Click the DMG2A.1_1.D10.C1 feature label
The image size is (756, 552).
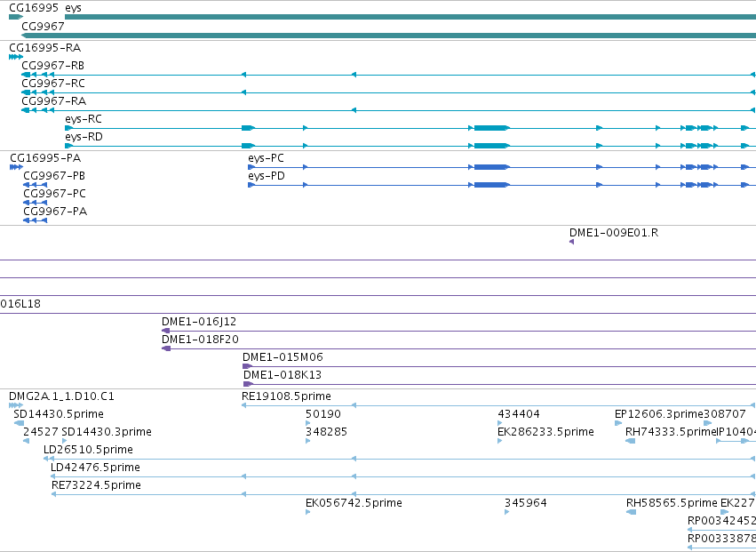click(x=61, y=396)
